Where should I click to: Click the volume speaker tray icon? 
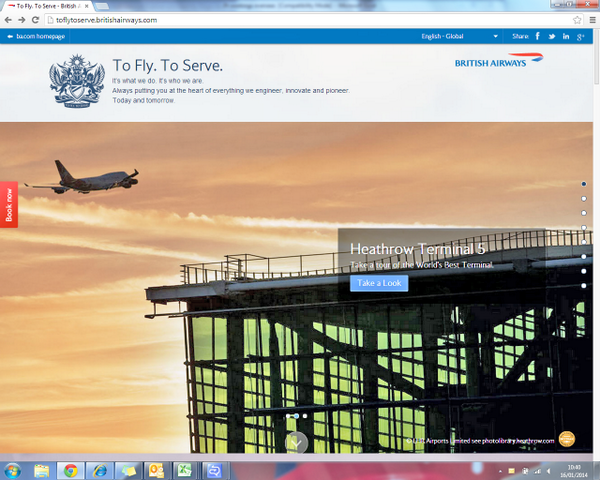(x=549, y=471)
